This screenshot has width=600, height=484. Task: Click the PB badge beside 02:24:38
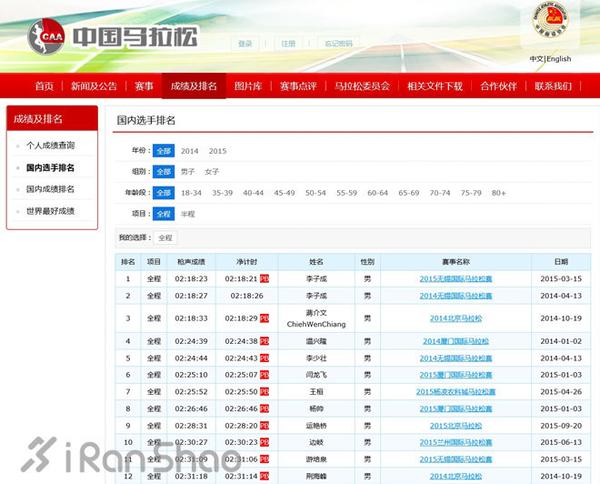point(264,341)
